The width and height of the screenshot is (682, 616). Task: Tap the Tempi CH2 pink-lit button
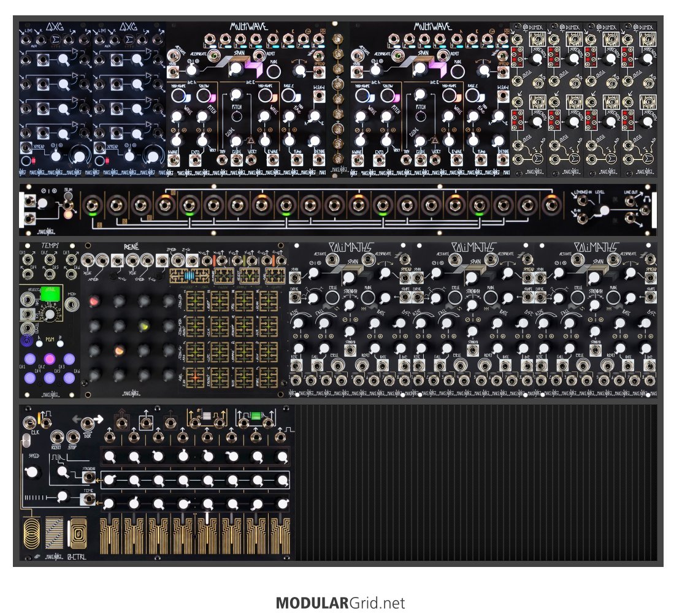click(50, 359)
